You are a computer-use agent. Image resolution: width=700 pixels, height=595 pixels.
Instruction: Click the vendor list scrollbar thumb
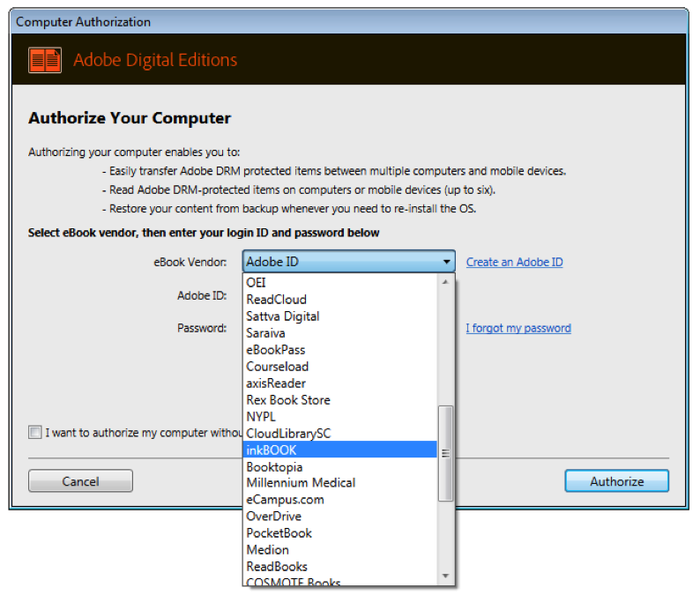click(x=445, y=453)
